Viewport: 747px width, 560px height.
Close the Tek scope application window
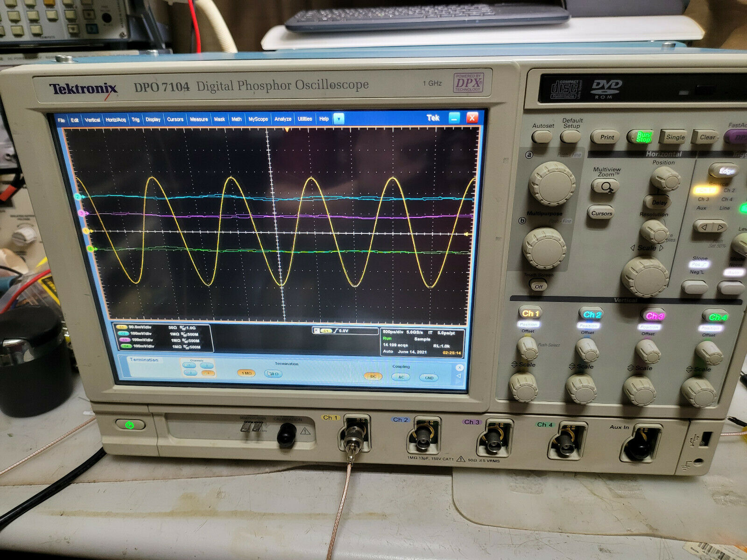point(472,118)
